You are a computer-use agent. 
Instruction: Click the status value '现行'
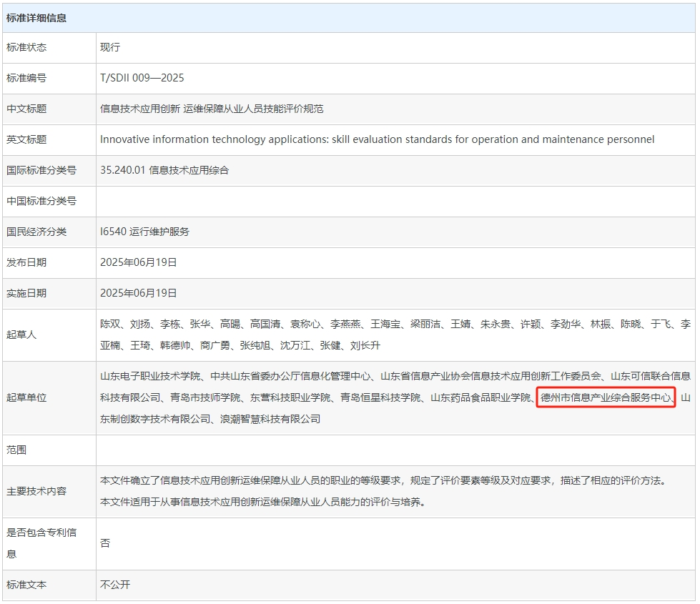[x=110, y=47]
